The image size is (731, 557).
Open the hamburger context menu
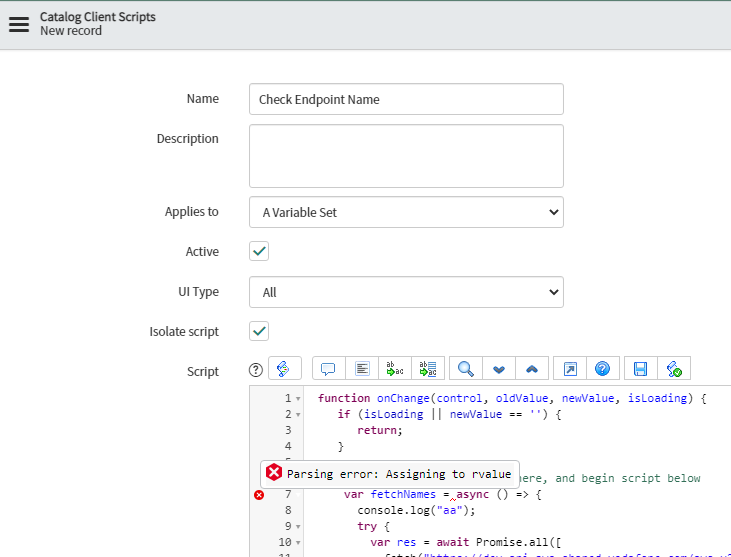tap(19, 24)
